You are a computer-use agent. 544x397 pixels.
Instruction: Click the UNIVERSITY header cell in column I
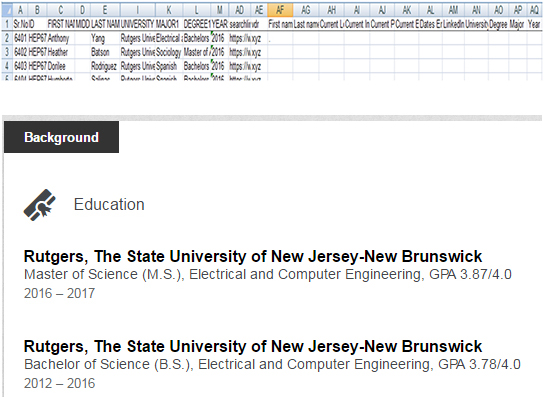137,24
